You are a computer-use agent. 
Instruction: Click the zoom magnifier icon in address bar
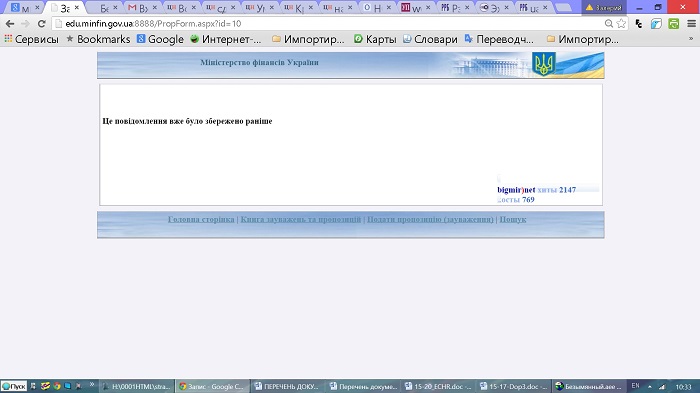[x=608, y=24]
